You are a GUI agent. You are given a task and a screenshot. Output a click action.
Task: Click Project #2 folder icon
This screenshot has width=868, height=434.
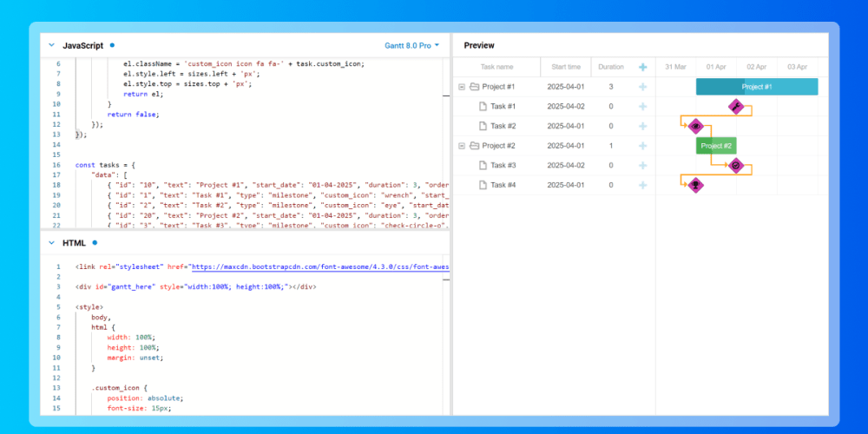(473, 146)
